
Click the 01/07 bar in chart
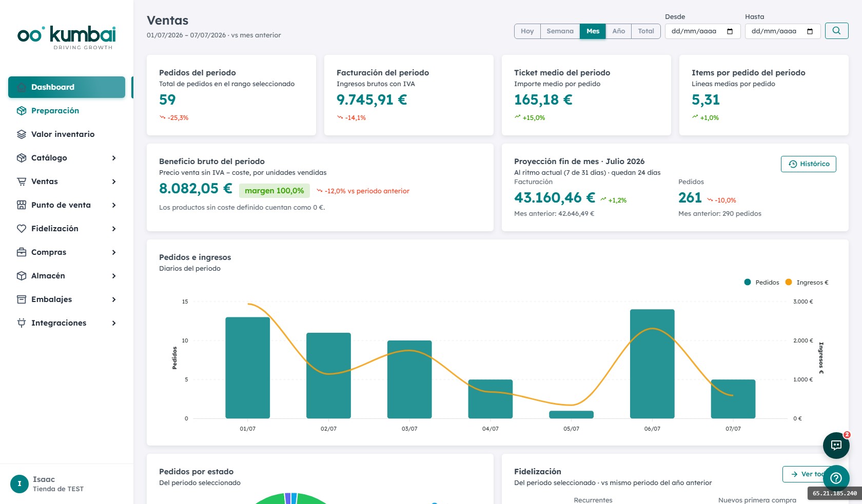247,368
